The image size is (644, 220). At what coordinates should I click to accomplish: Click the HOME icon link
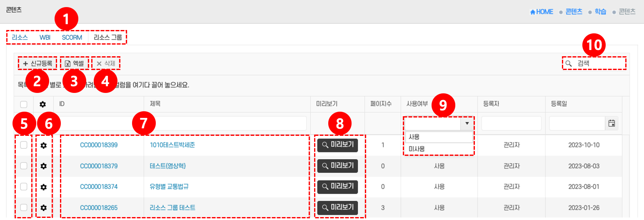541,12
